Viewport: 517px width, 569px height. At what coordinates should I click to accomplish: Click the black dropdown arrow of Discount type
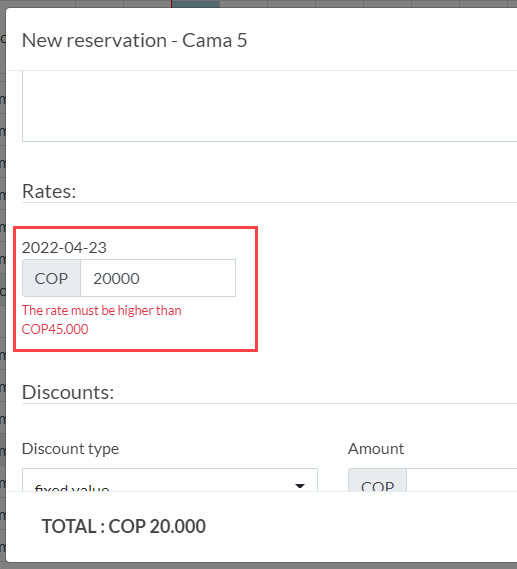coord(300,486)
